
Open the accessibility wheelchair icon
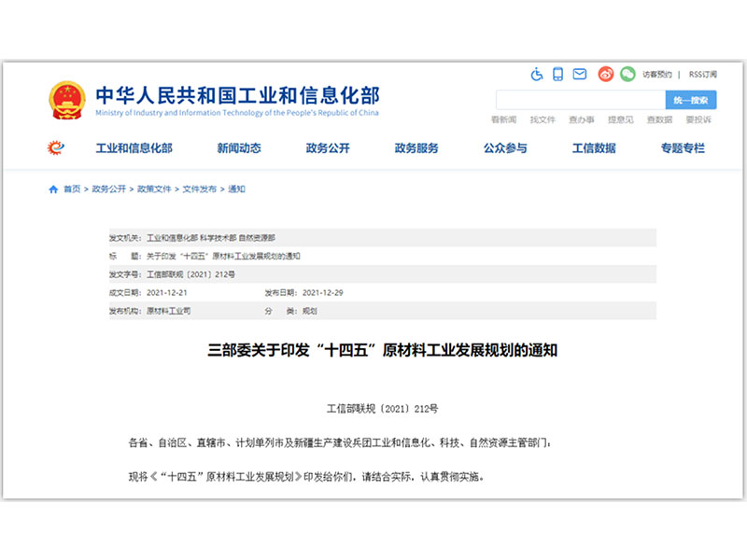coord(537,75)
